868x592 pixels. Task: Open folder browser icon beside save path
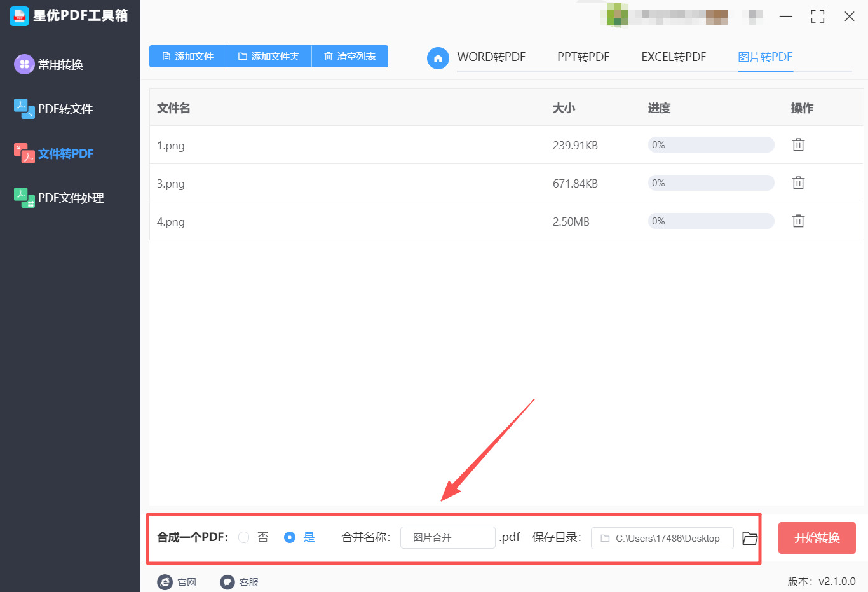tap(750, 538)
